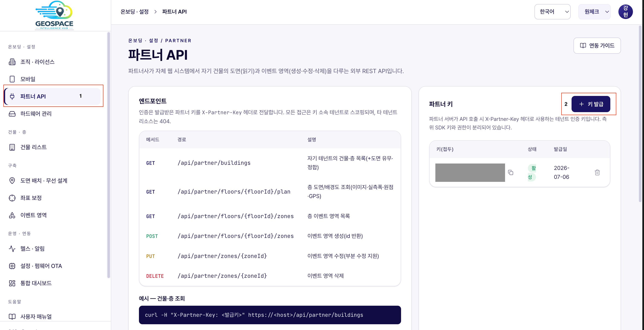Click the 사용자 매뉴얼 book icon

pos(12,317)
